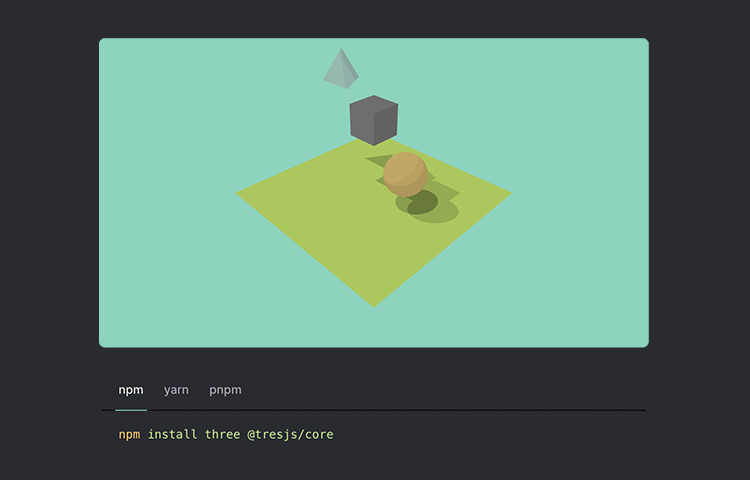
Task: Open the pnpm tab
Action: coord(225,390)
